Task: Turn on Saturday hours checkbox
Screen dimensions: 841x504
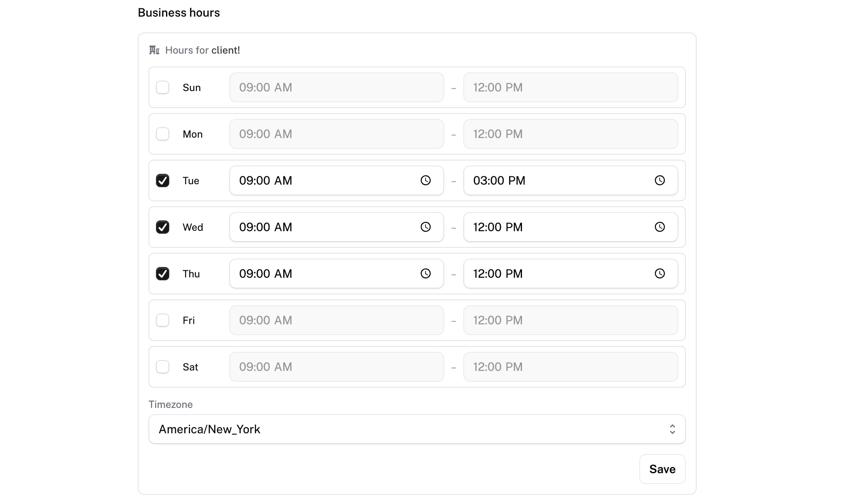Action: 163,367
